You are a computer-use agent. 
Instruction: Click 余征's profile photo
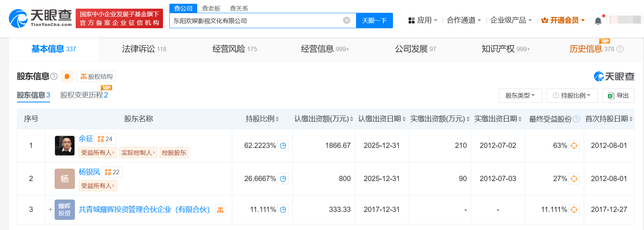(65, 146)
